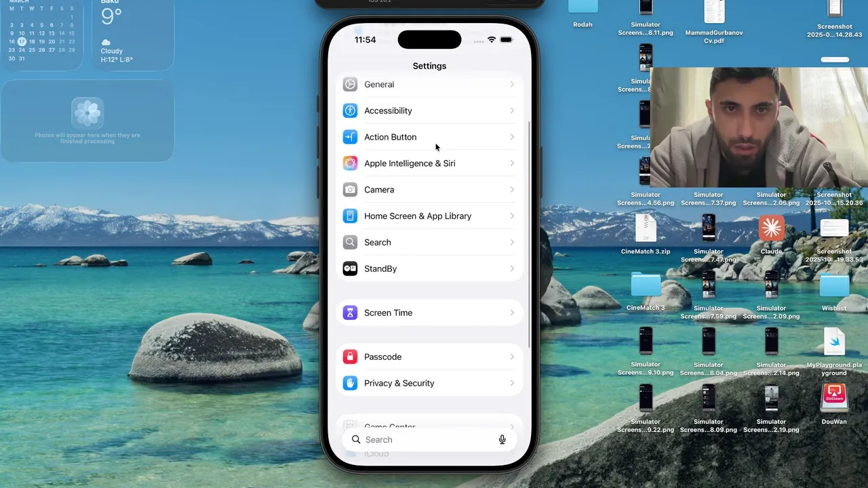Open Screen Time via its chevron arrow
Screen dimensions: 868x488
(x=512, y=312)
